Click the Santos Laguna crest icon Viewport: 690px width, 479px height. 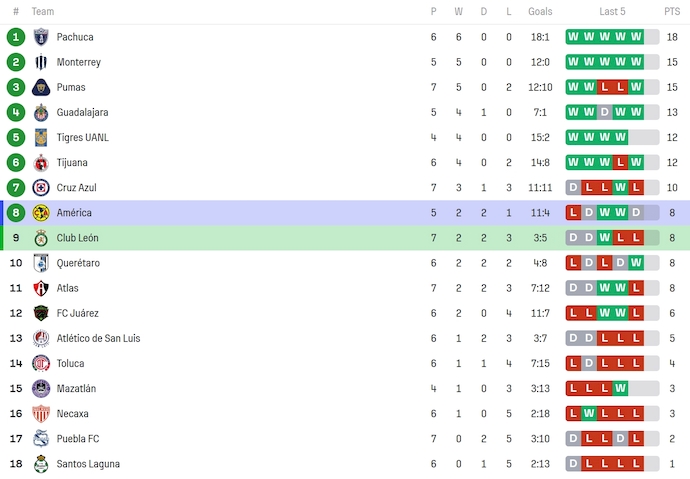[x=41, y=463]
